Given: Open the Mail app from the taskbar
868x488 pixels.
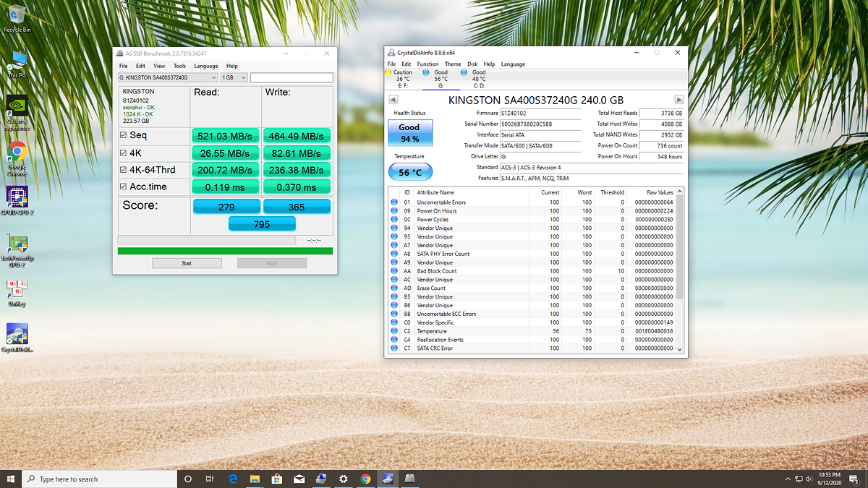Looking at the screenshot, I should tap(299, 479).
